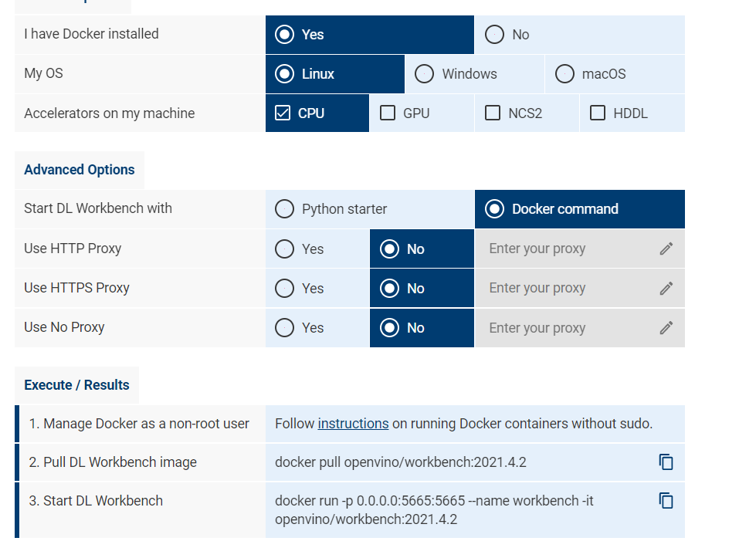
Task: Copy the docker run command
Action: point(666,501)
